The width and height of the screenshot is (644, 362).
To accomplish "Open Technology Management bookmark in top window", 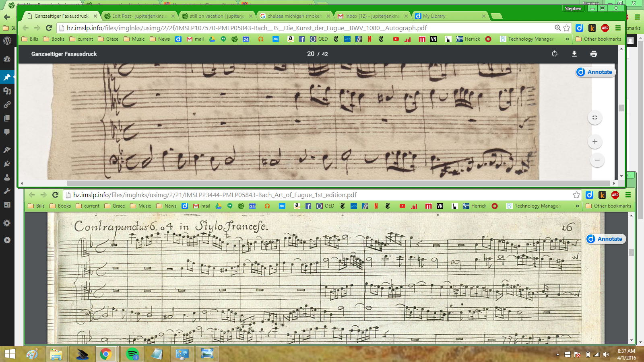I will [x=527, y=39].
